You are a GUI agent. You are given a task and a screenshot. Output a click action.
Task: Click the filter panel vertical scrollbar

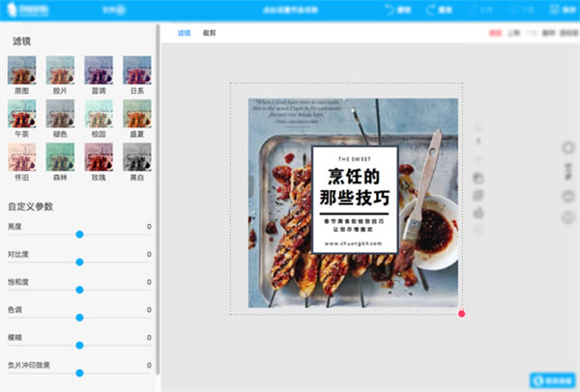coord(158,200)
